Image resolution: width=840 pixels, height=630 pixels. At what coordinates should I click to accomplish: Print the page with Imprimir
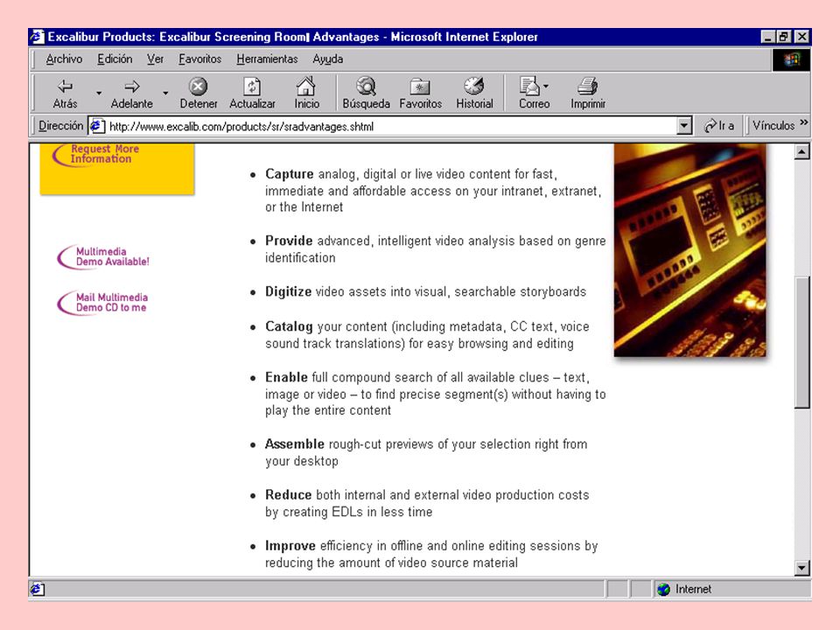[x=588, y=94]
